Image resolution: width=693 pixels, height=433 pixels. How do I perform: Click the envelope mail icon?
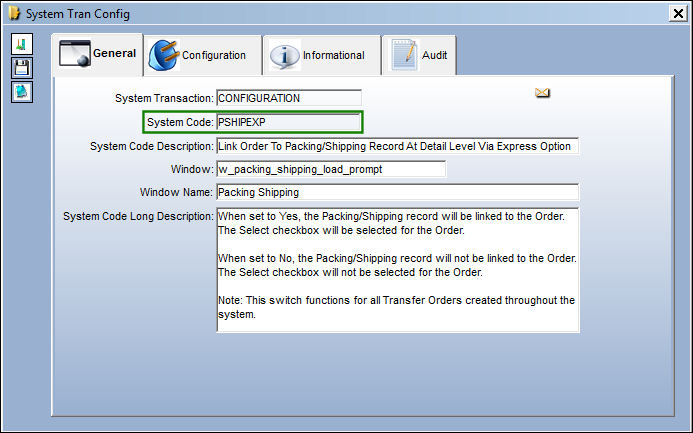click(542, 92)
